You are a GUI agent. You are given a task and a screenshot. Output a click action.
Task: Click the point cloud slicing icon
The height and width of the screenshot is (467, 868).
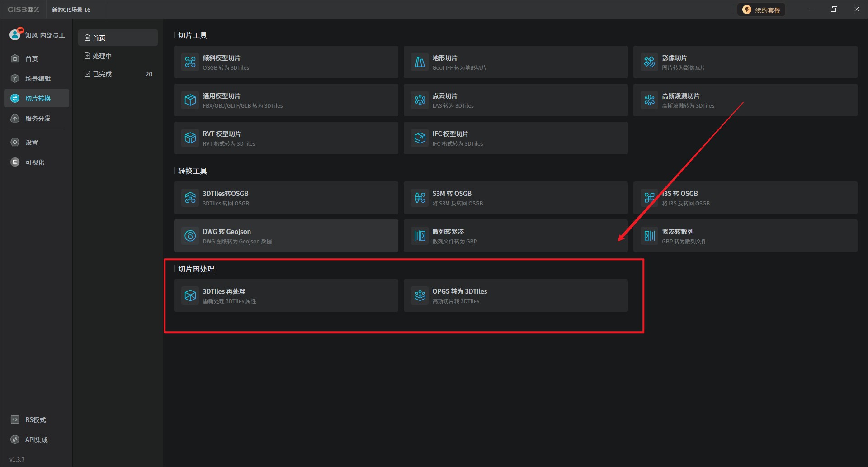420,100
